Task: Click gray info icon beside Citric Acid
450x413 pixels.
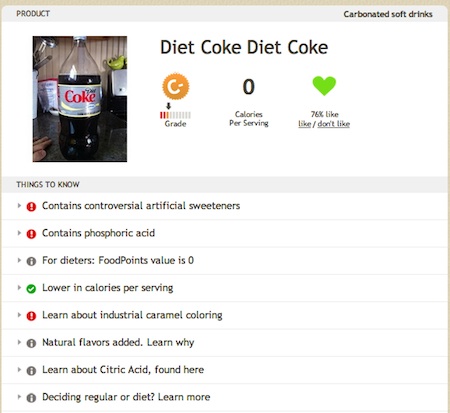Action: (x=31, y=370)
